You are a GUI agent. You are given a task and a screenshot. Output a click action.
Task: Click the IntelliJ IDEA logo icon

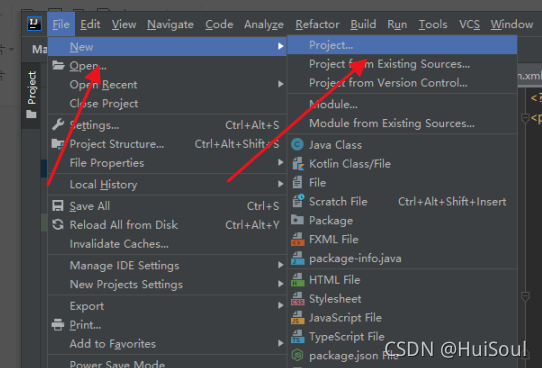click(34, 24)
